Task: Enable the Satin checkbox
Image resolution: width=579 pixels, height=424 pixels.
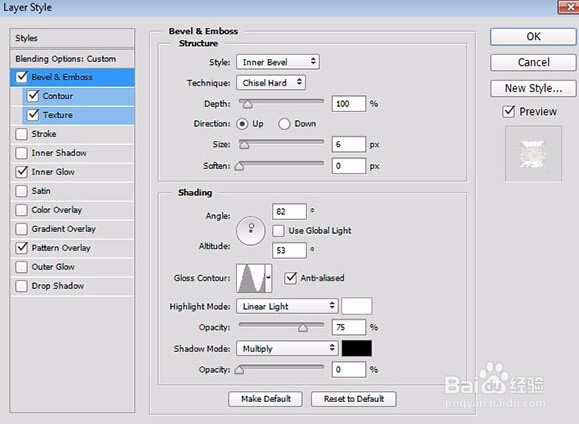Action: pos(21,191)
